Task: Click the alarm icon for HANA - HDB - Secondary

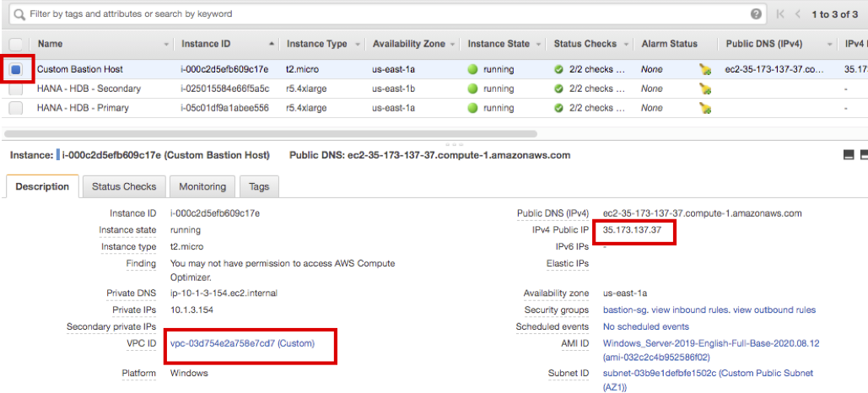Action: [705, 89]
